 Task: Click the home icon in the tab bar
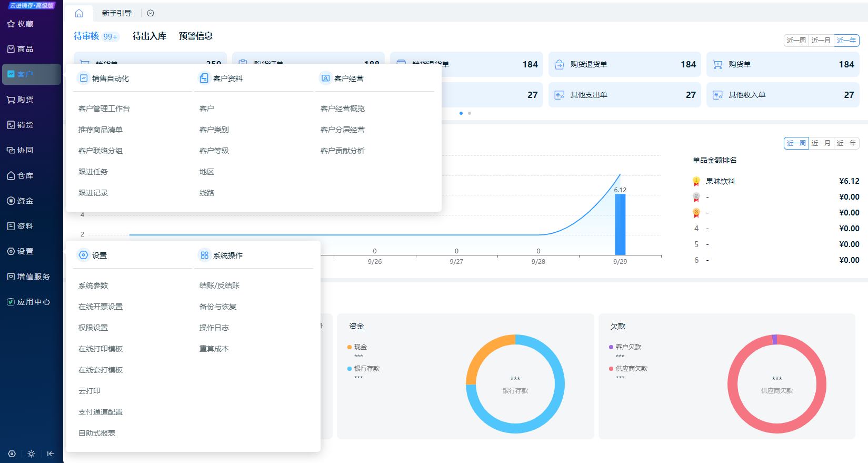pyautogui.click(x=79, y=13)
